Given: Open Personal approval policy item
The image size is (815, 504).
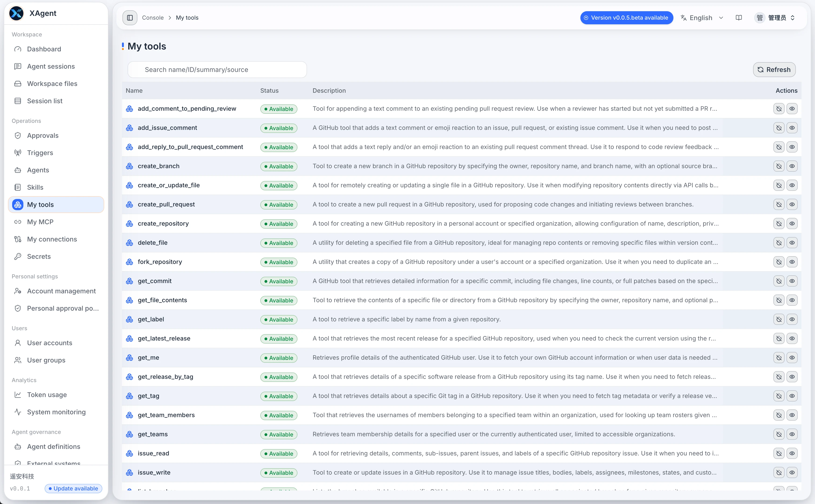Looking at the screenshot, I should (x=56, y=308).
